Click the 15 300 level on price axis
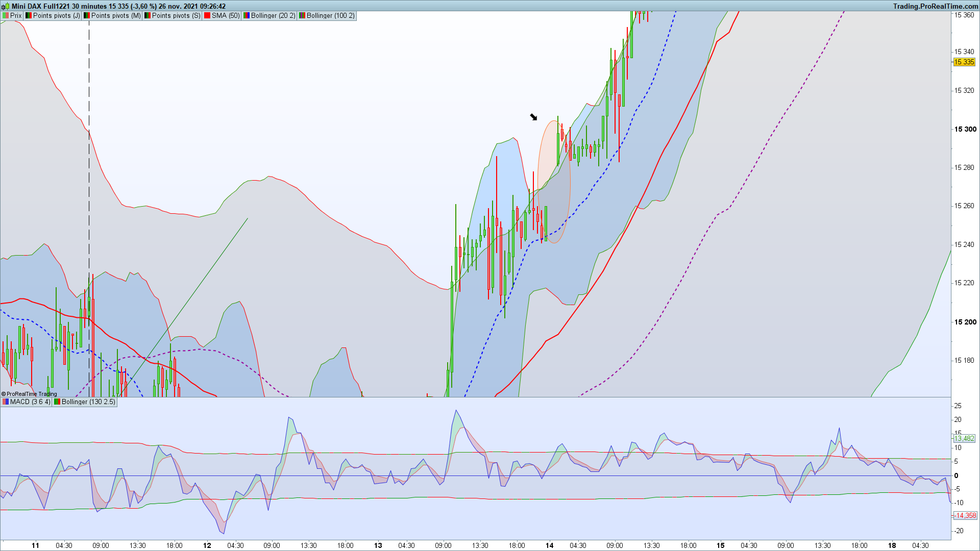Viewport: 980px width, 551px height. click(x=965, y=130)
